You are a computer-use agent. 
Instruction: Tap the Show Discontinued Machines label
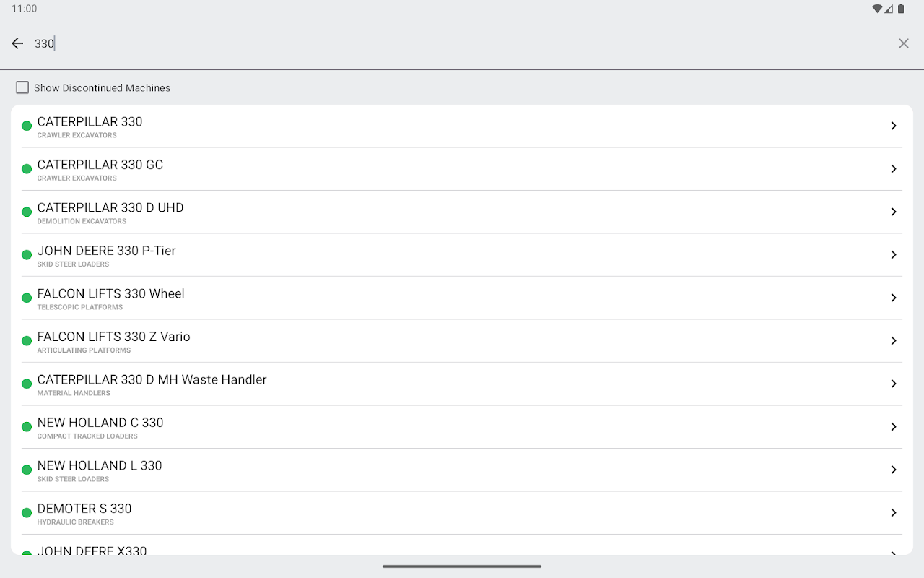102,88
